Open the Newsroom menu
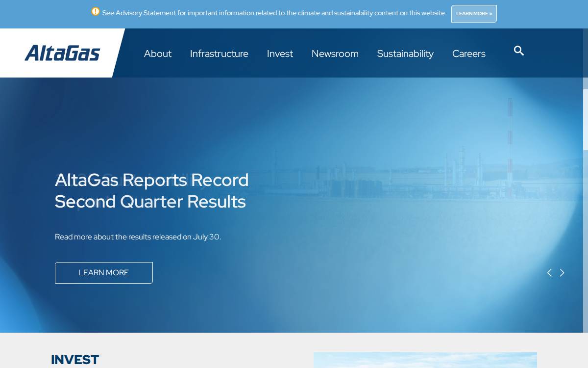The width and height of the screenshot is (588, 368). tap(335, 53)
